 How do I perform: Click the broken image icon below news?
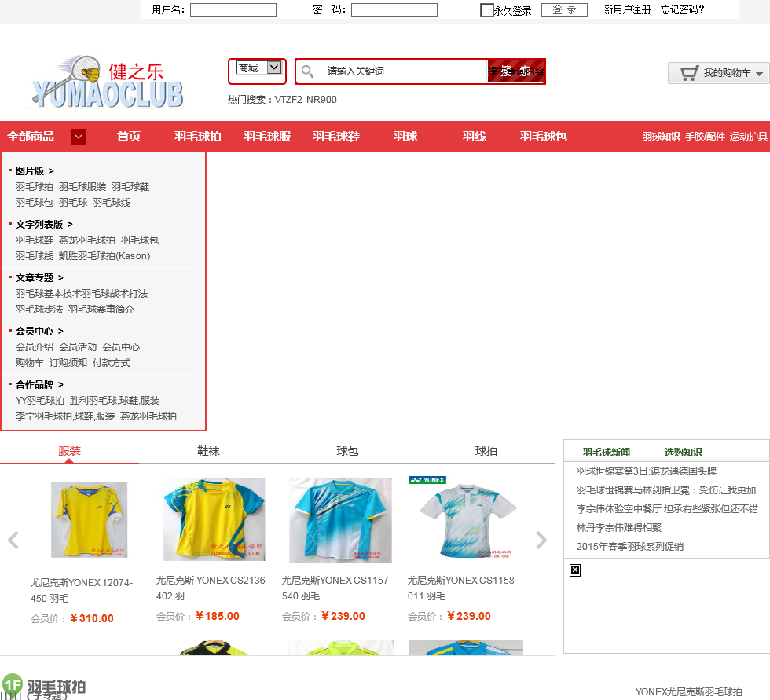click(x=575, y=570)
